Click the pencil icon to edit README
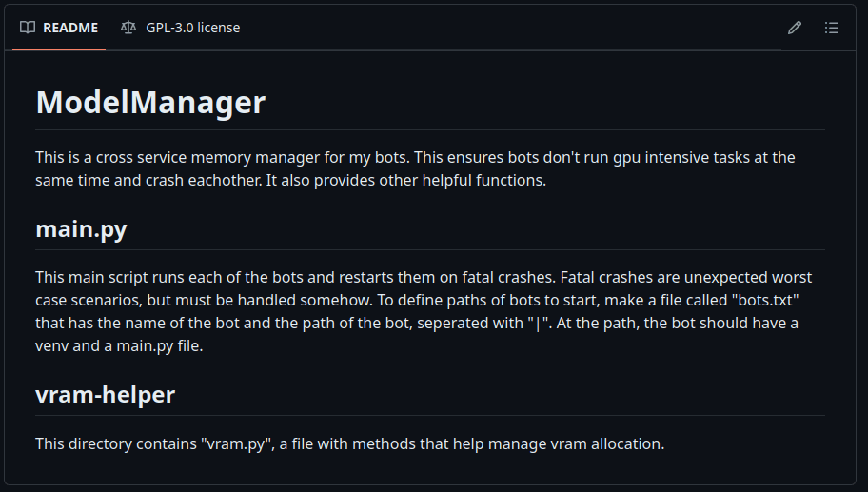Image resolution: width=868 pixels, height=492 pixels. [x=795, y=28]
